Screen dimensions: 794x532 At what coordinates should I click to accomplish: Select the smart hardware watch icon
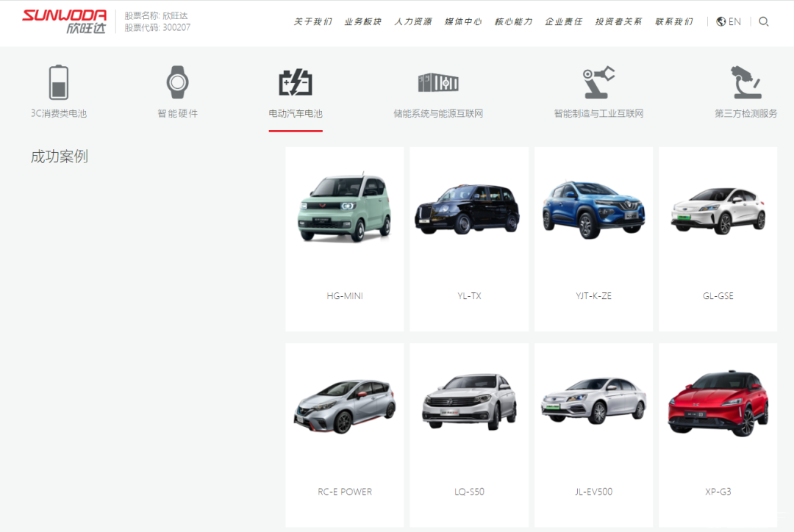(x=177, y=82)
